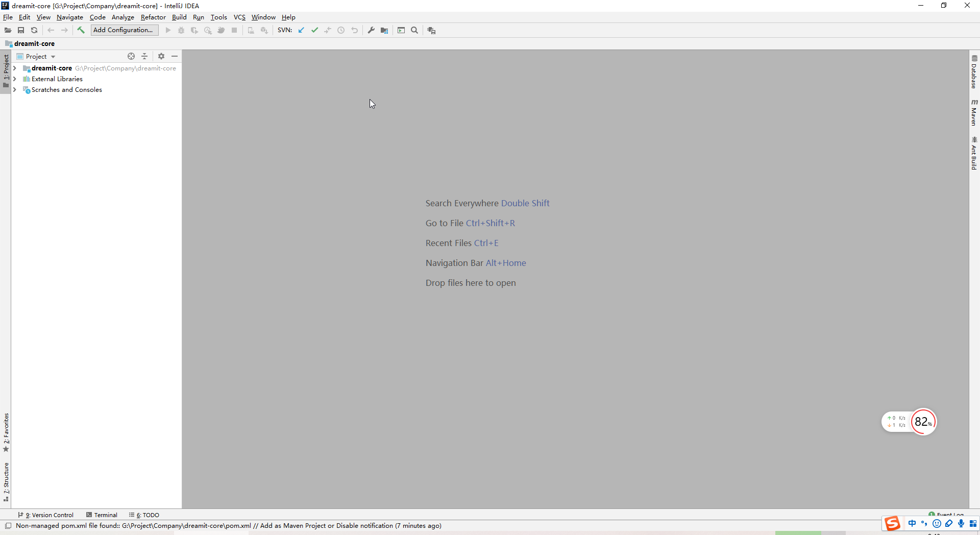Screen dimensions: 980x535
Task: Open the Maven side panel
Action: tap(974, 112)
